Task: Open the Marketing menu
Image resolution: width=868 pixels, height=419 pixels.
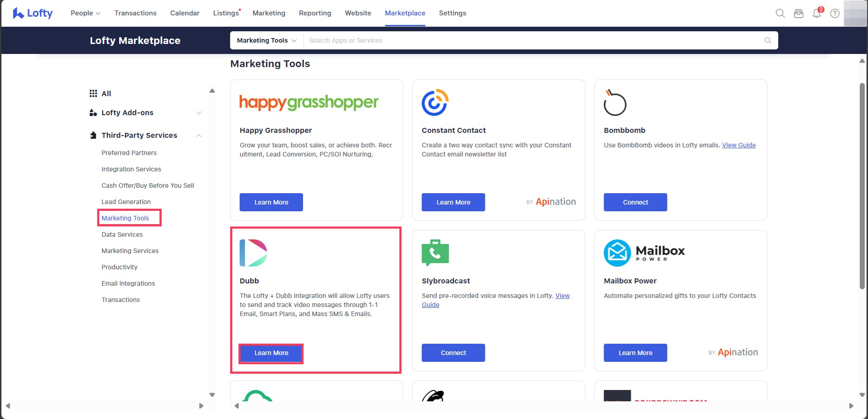Action: click(x=269, y=13)
